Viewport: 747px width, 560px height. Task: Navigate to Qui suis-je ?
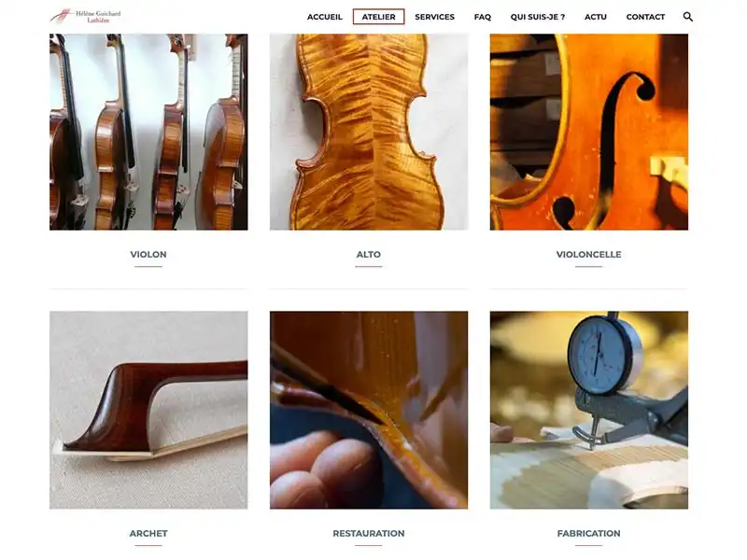point(538,17)
